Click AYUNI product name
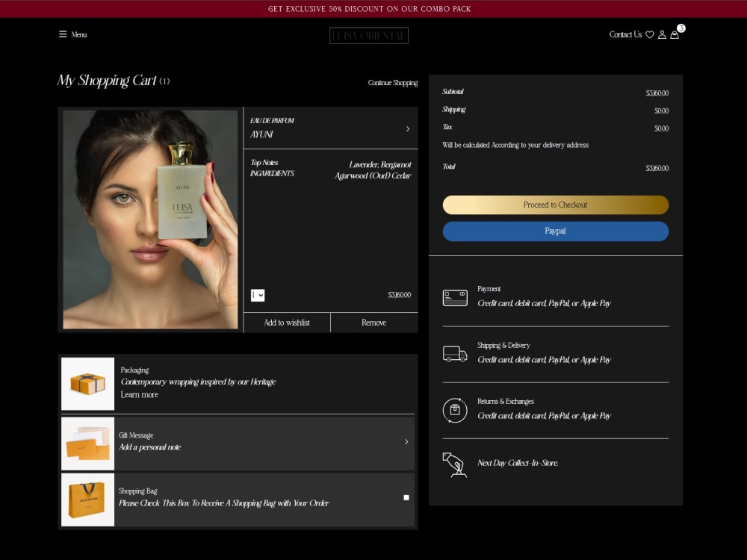The image size is (747, 560). [261, 134]
